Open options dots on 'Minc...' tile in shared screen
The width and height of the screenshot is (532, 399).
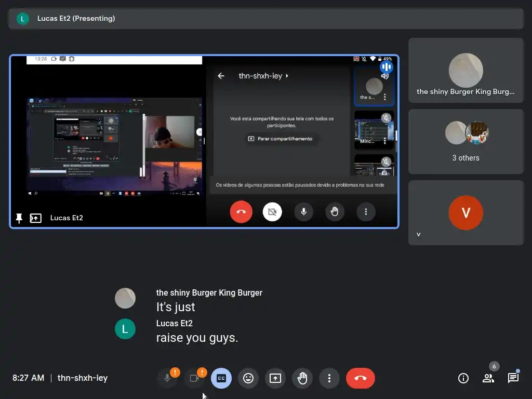(x=385, y=141)
